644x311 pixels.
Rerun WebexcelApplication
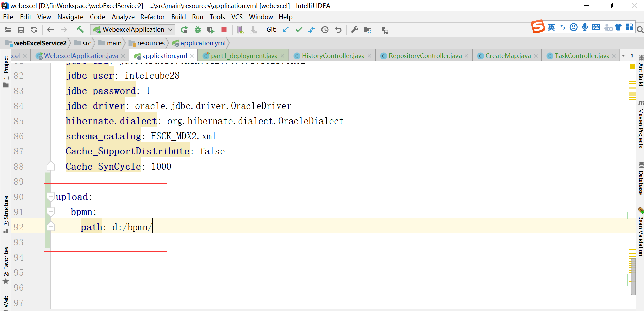(x=184, y=30)
